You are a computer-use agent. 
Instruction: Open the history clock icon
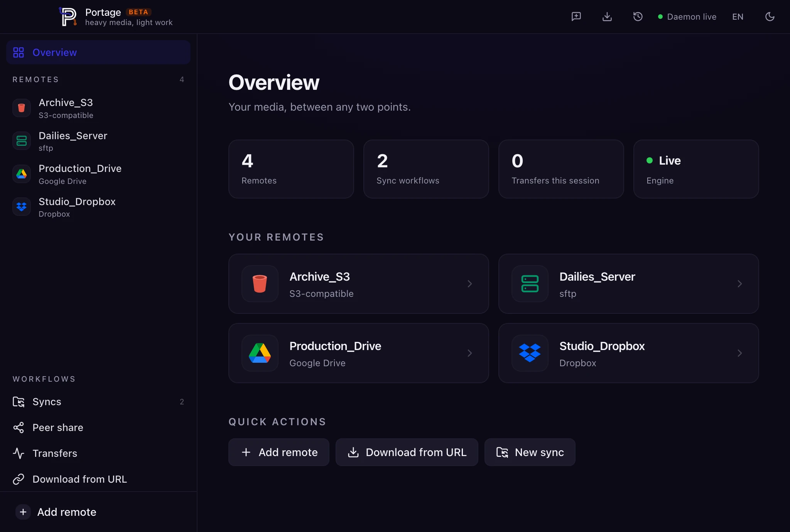pos(638,17)
